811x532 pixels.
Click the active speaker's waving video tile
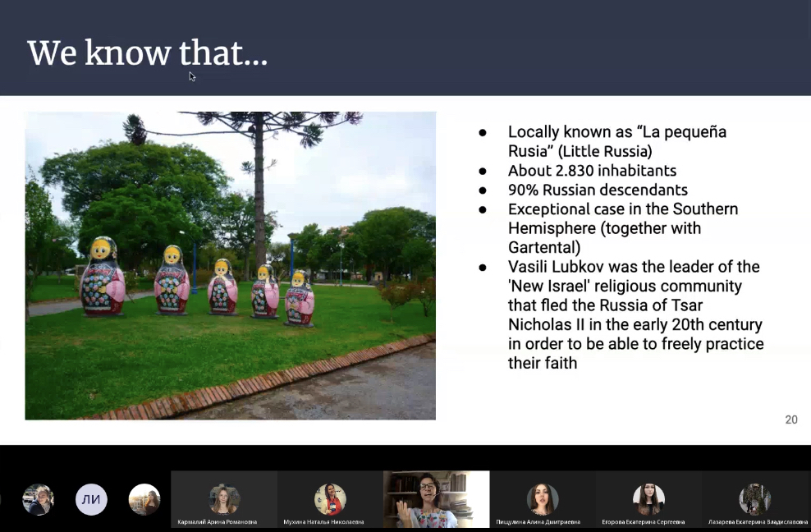coord(436,499)
